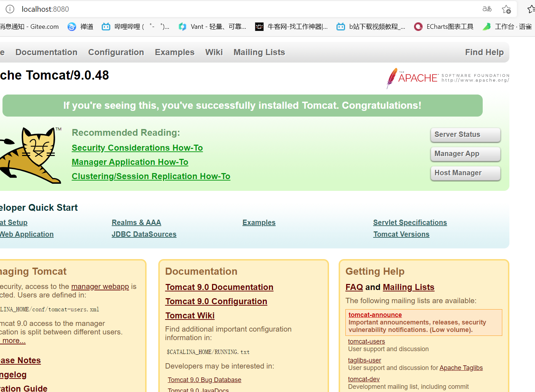Open Security Considerations How-To link
535x392 pixels.
coord(137,148)
